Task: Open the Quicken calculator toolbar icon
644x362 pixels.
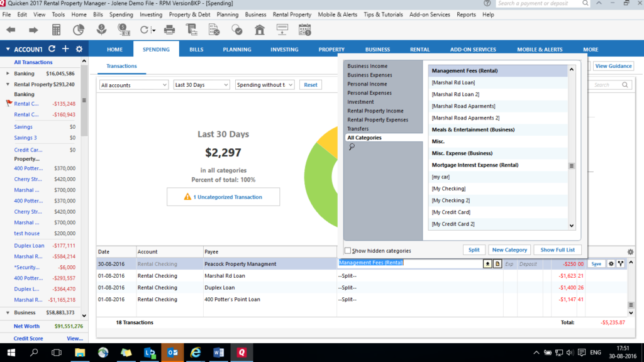Action: point(56,29)
